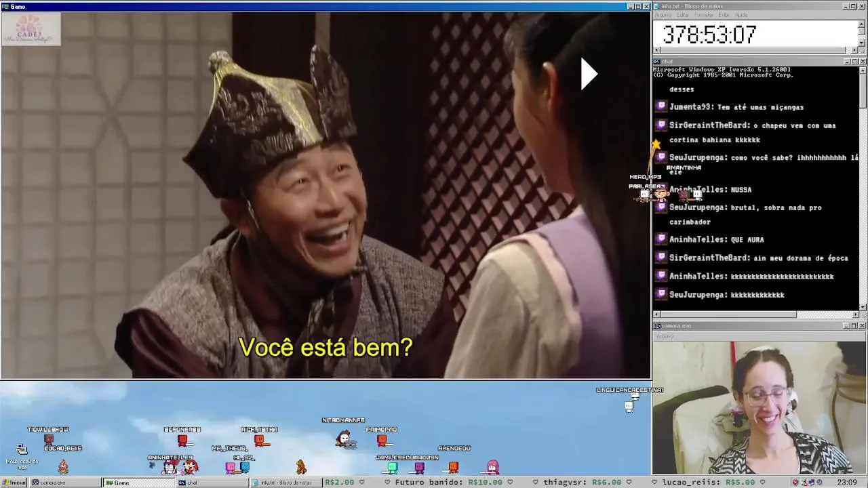Click the camera.exe title bar icon
The image size is (868, 488).
pos(657,326)
